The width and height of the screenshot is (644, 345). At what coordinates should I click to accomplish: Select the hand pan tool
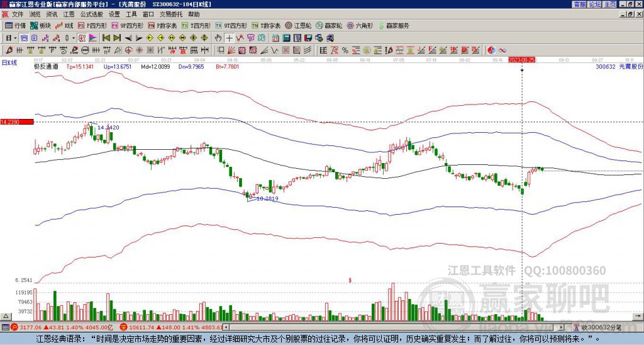coord(218,38)
